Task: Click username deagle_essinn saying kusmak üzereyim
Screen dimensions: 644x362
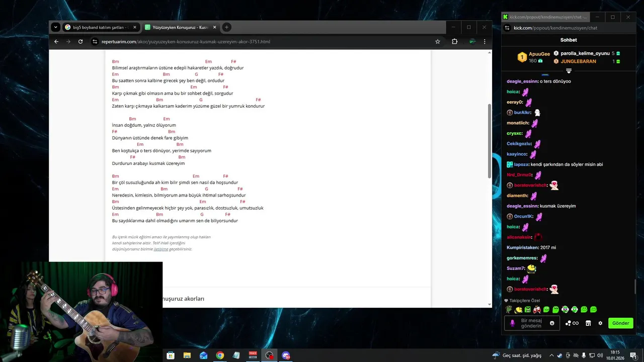Action: 522,206
